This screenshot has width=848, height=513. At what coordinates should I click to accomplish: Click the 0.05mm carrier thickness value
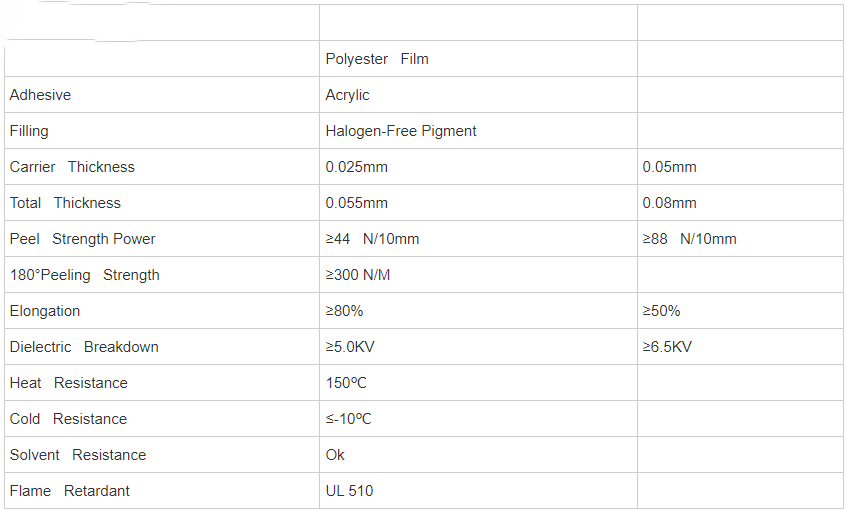(x=669, y=167)
